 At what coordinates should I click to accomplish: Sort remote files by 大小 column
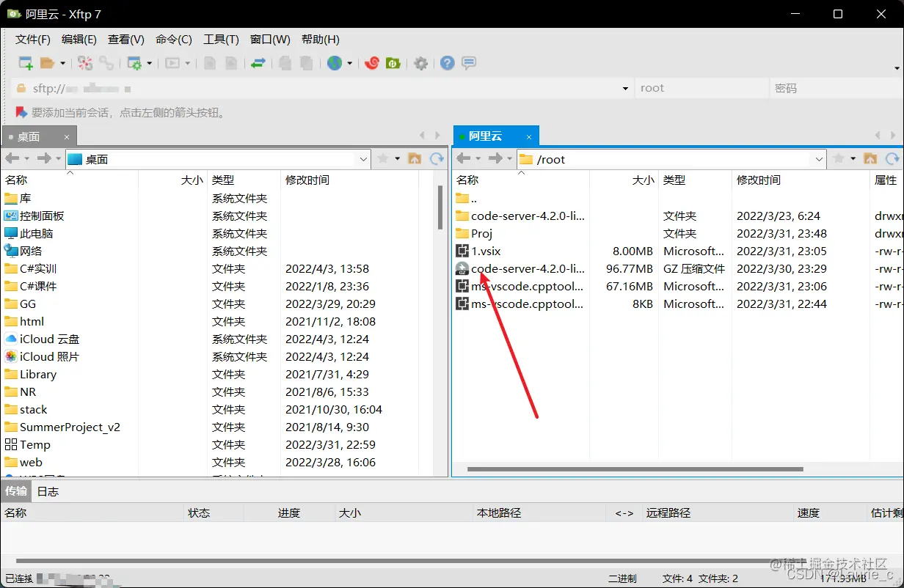[x=624, y=180]
